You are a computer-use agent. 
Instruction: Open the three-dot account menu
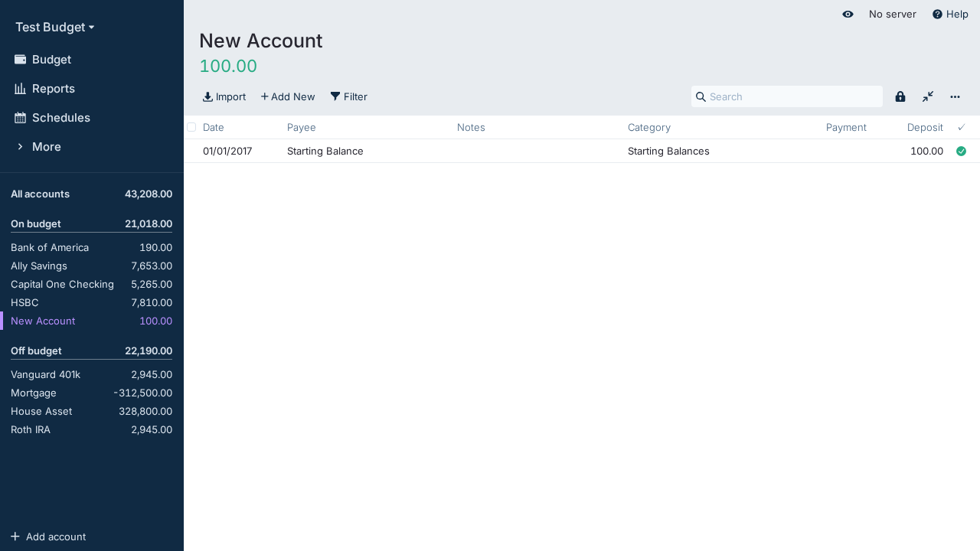pos(955,96)
